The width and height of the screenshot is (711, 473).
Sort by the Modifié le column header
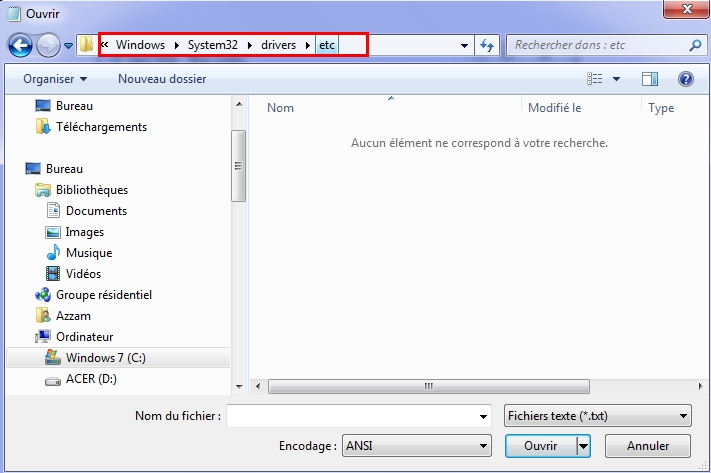(x=555, y=108)
